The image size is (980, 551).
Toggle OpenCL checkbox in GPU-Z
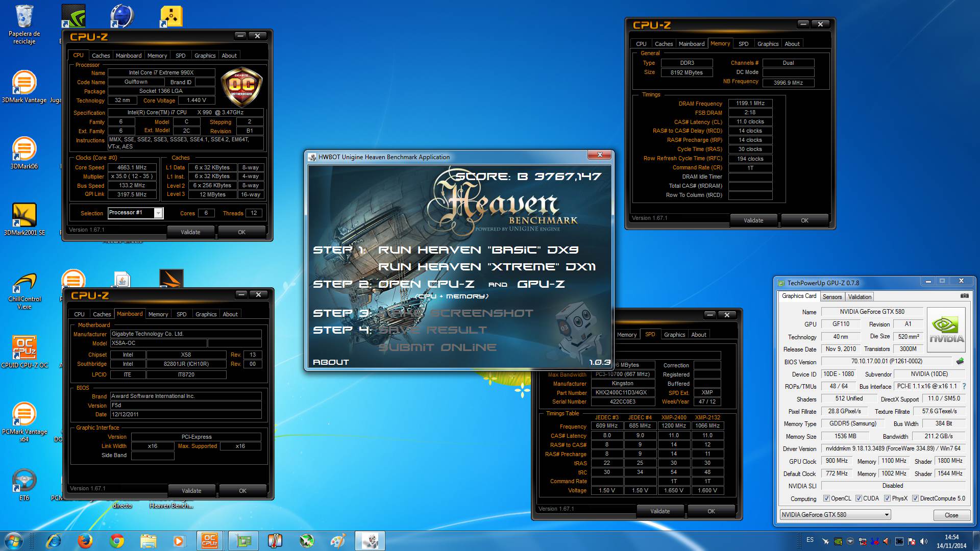[826, 498]
